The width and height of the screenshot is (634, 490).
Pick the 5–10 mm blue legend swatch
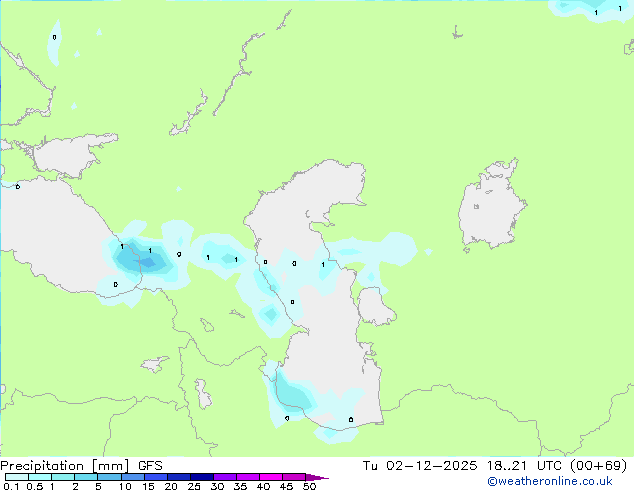point(109,477)
